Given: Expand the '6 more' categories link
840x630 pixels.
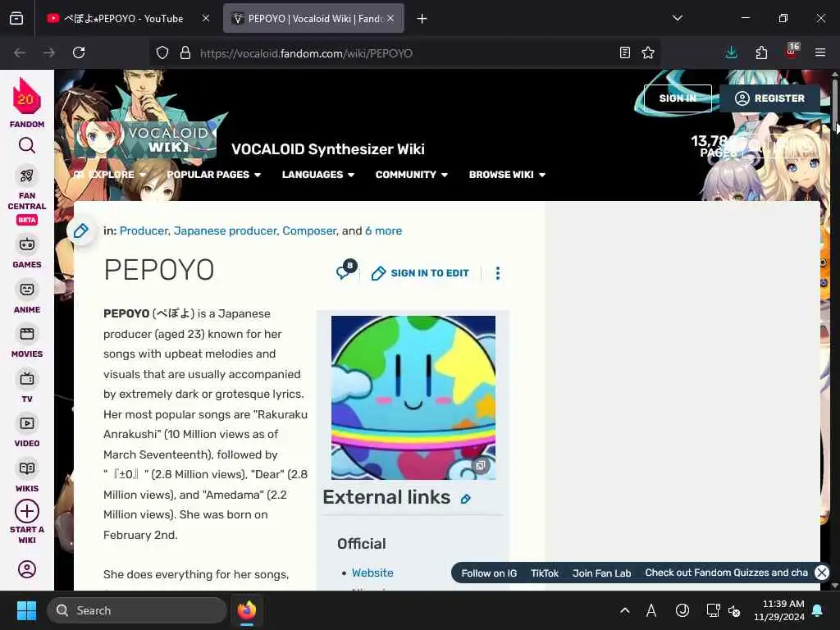Looking at the screenshot, I should pyautogui.click(x=384, y=231).
